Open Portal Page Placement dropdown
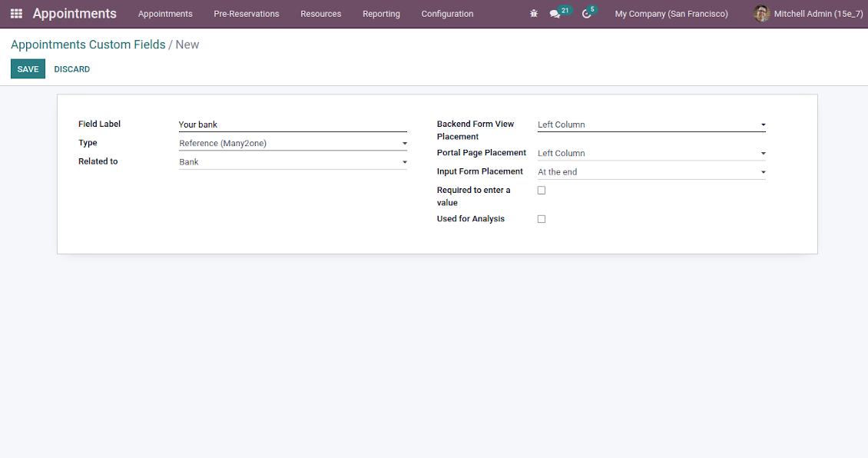This screenshot has height=458, width=868. pos(651,154)
